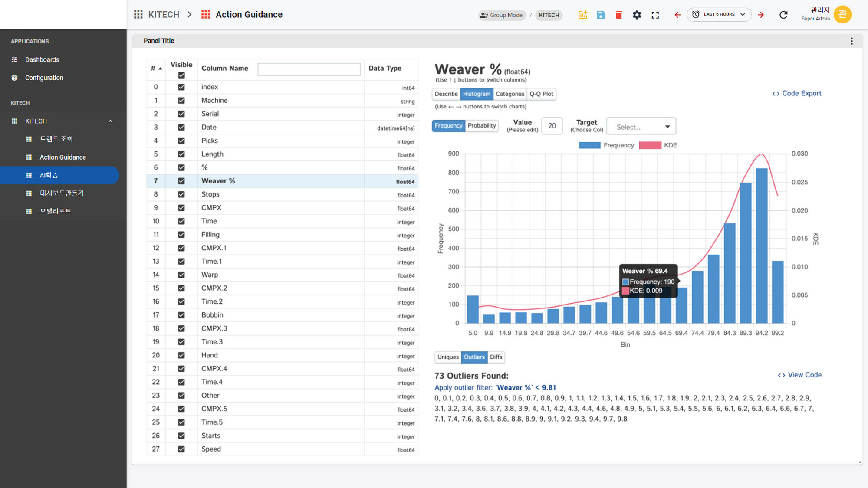The image size is (868, 488).
Task: Click the 대시보드만들기 grid icon
Action: tap(29, 193)
